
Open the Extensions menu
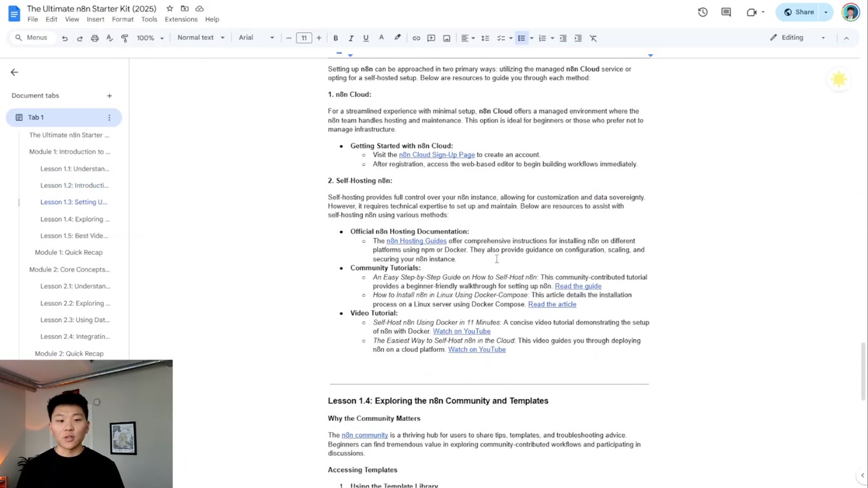point(181,19)
